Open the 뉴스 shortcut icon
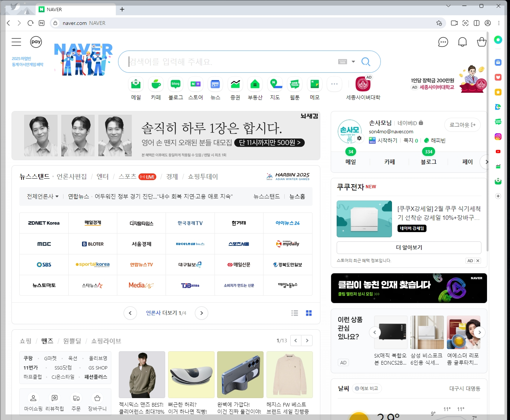Image resolution: width=510 pixels, height=420 pixels. (x=215, y=85)
